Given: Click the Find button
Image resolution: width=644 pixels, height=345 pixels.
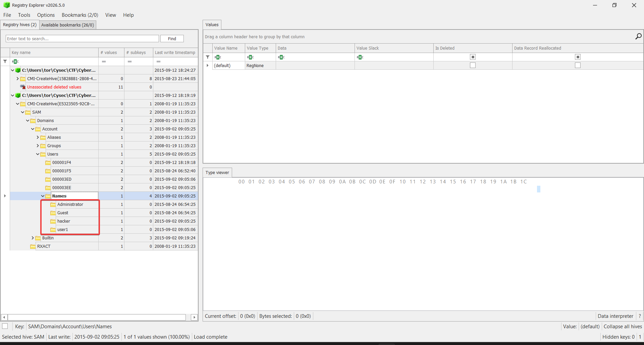Looking at the screenshot, I should click(x=172, y=39).
